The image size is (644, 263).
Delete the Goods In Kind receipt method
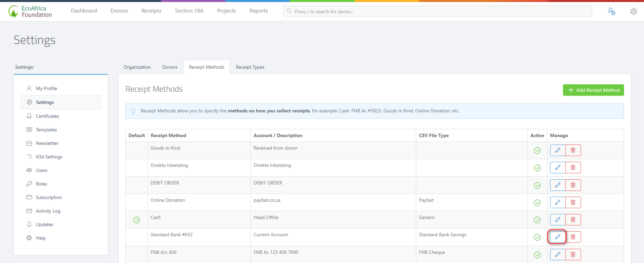click(573, 150)
